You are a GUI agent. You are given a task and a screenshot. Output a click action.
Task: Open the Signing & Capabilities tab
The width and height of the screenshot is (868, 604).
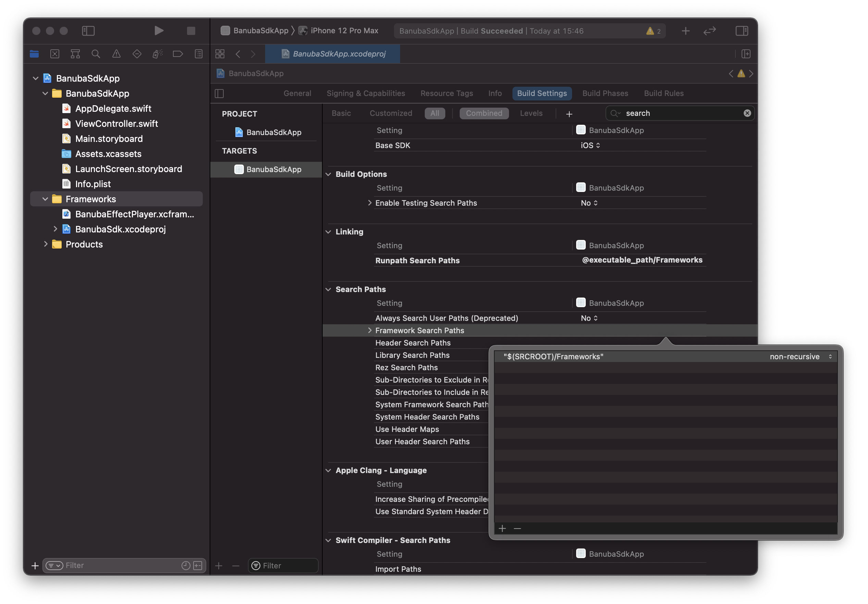[x=365, y=93]
